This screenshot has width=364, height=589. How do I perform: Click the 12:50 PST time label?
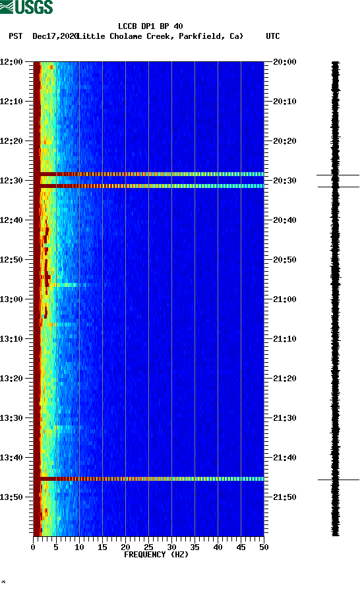[x=11, y=260]
